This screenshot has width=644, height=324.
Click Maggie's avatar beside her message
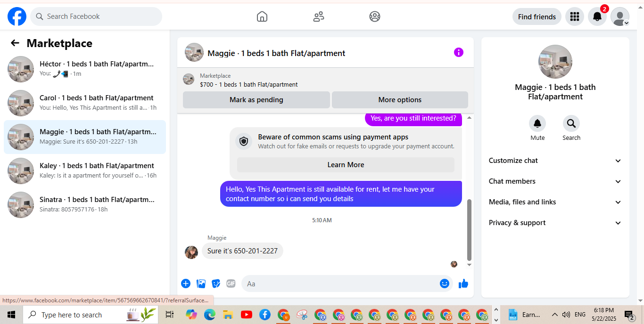point(191,252)
